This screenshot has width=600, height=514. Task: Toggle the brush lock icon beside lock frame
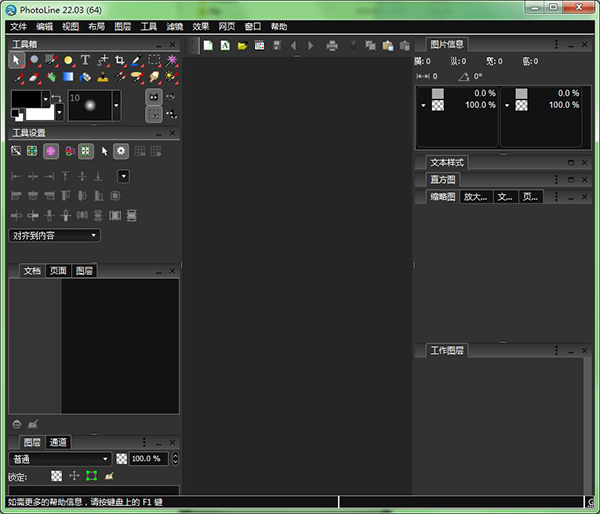pyautogui.click(x=109, y=476)
